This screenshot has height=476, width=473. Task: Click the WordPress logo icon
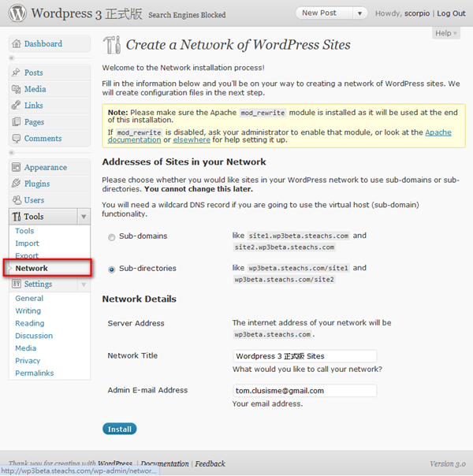point(17,13)
